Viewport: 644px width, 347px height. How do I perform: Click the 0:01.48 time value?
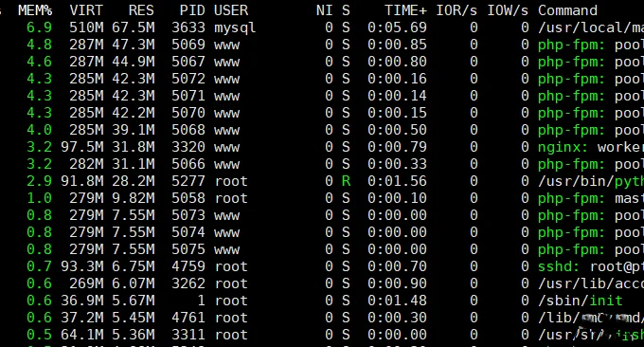pyautogui.click(x=397, y=301)
